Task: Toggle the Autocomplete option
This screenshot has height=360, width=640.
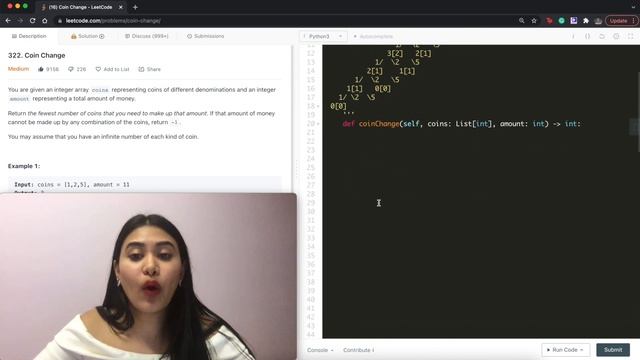Action: point(373,36)
